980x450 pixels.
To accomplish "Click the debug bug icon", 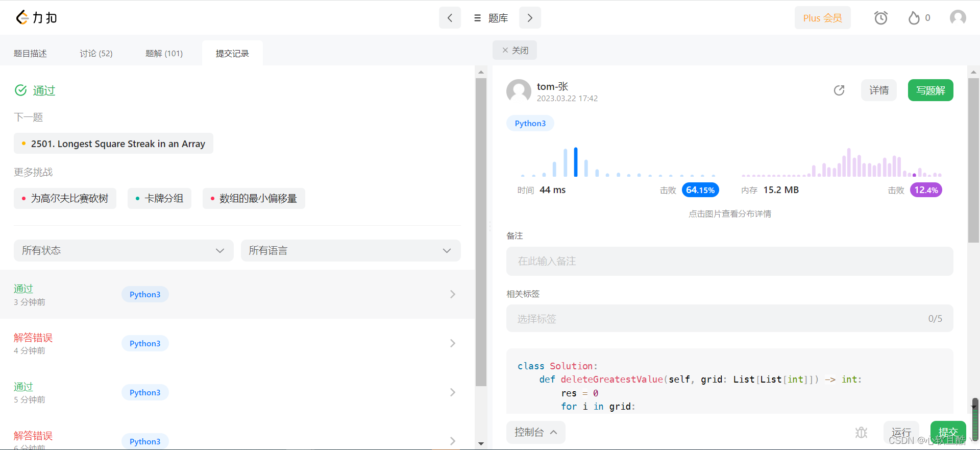I will coord(862,433).
